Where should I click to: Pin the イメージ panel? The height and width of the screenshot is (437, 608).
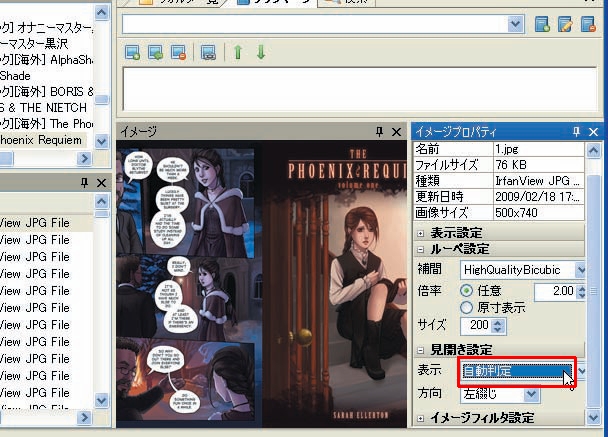point(379,132)
